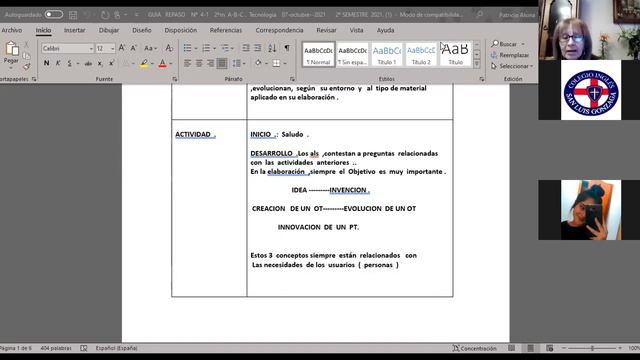Switch to the Revisar tab
Screen dimensions: 640x360
pyautogui.click(x=327, y=30)
